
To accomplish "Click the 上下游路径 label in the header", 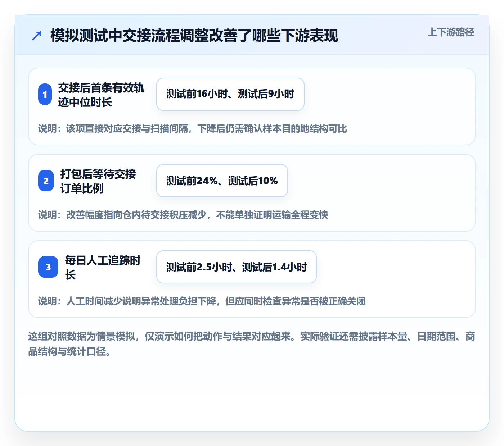I will [x=451, y=32].
